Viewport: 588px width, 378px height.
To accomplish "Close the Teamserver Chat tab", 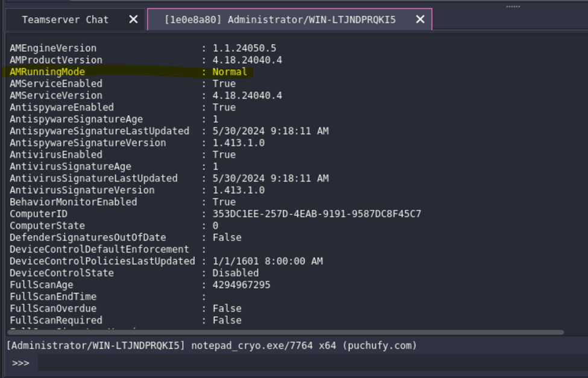I will pyautogui.click(x=134, y=19).
